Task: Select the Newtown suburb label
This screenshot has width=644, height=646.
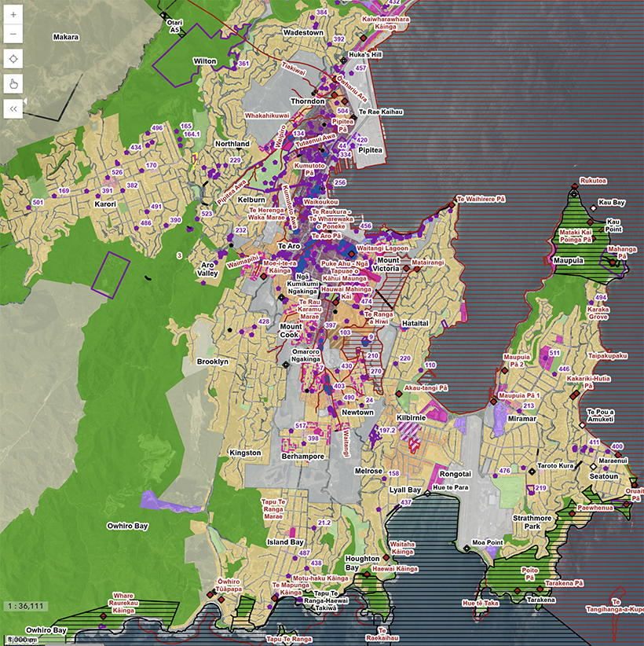Action: click(x=357, y=413)
